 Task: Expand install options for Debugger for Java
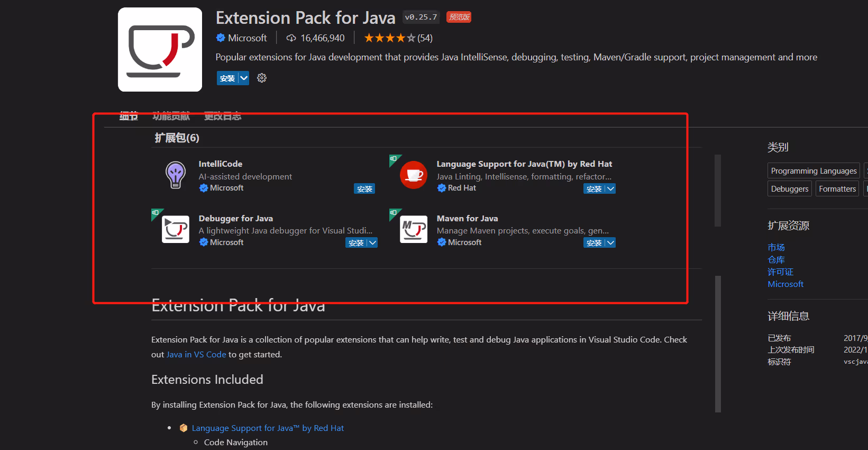pyautogui.click(x=372, y=243)
